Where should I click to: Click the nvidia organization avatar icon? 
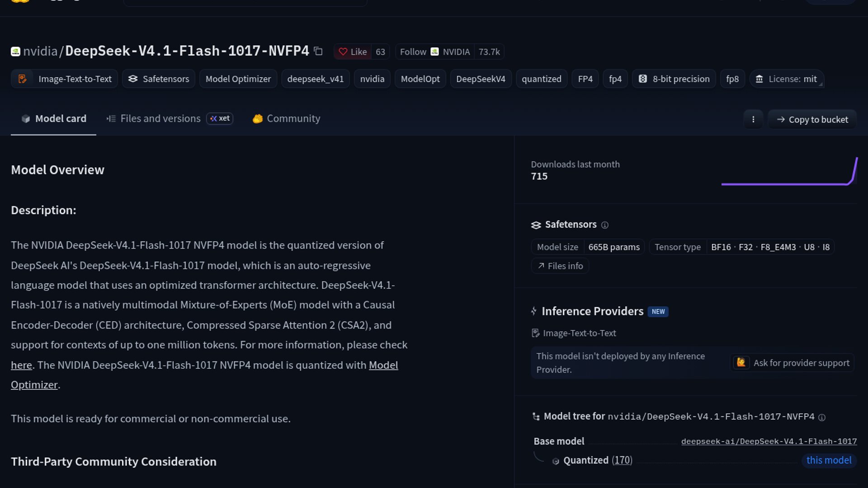pos(16,52)
